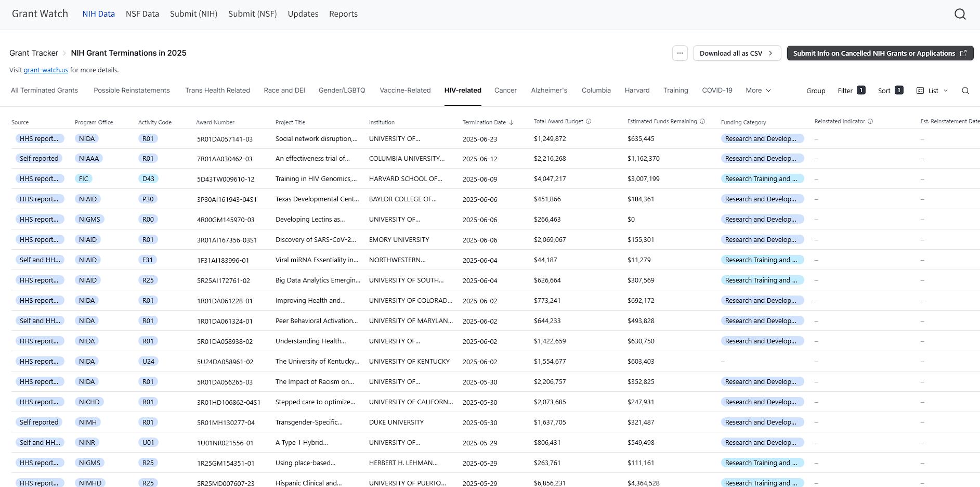This screenshot has height=487, width=980.
Task: Switch to Vaccine-Related tab
Action: pyautogui.click(x=405, y=90)
